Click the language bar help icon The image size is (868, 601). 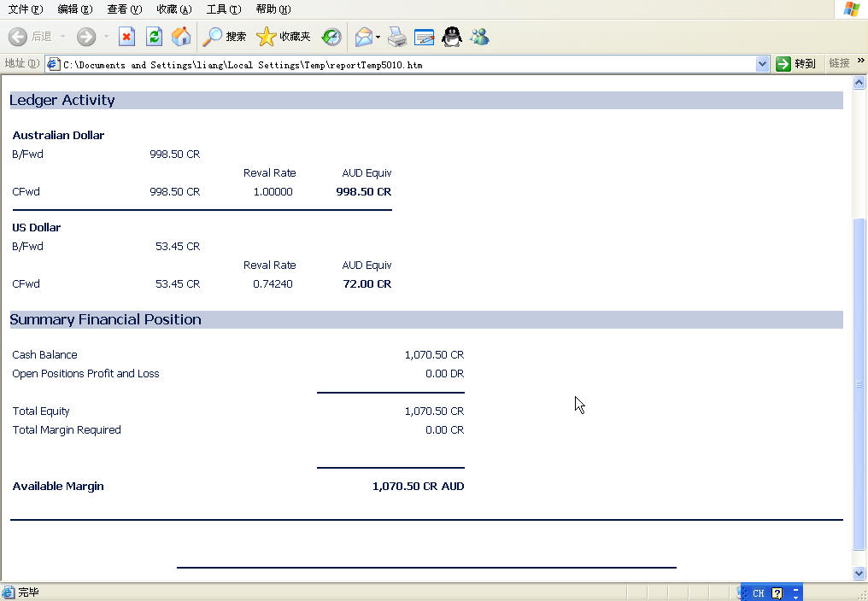(777, 593)
